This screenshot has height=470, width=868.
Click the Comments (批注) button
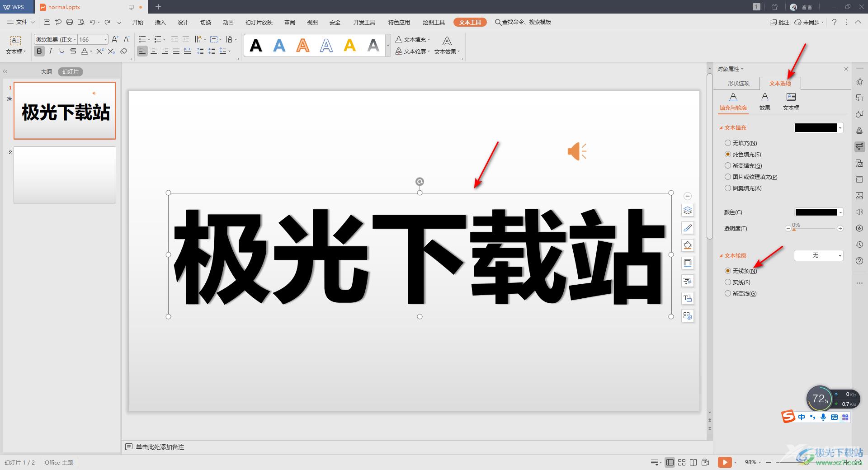coord(779,22)
